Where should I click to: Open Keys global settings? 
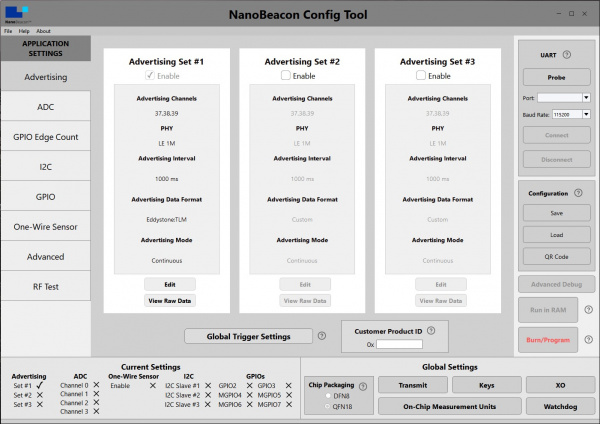tap(487, 385)
